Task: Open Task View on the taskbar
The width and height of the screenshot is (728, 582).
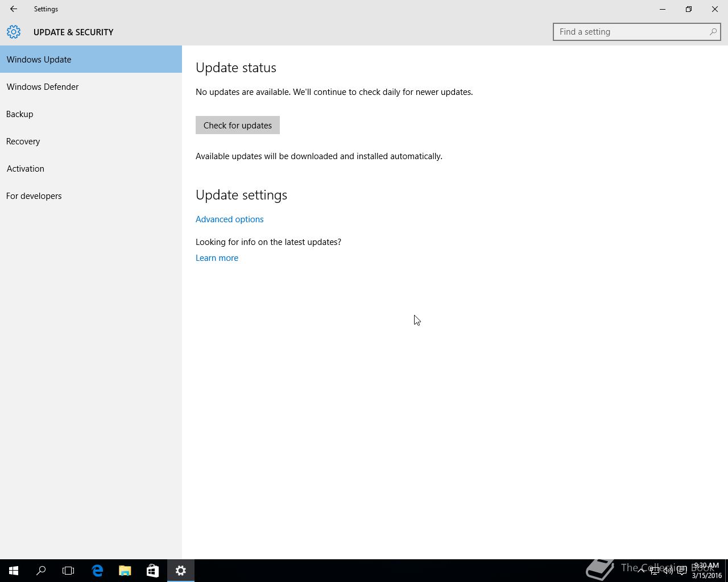Action: [x=68, y=571]
